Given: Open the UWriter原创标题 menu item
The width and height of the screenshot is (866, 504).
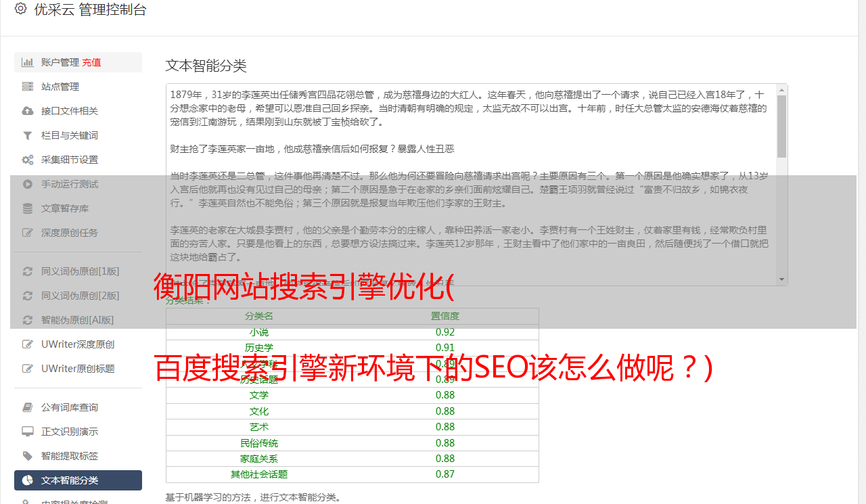Looking at the screenshot, I should pyautogui.click(x=78, y=369).
